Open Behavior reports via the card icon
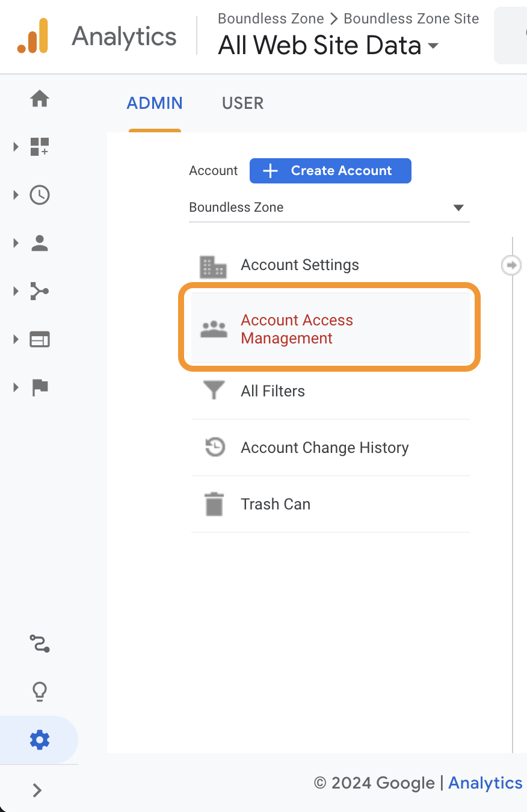Screen dimensions: 527x812 click(39, 339)
